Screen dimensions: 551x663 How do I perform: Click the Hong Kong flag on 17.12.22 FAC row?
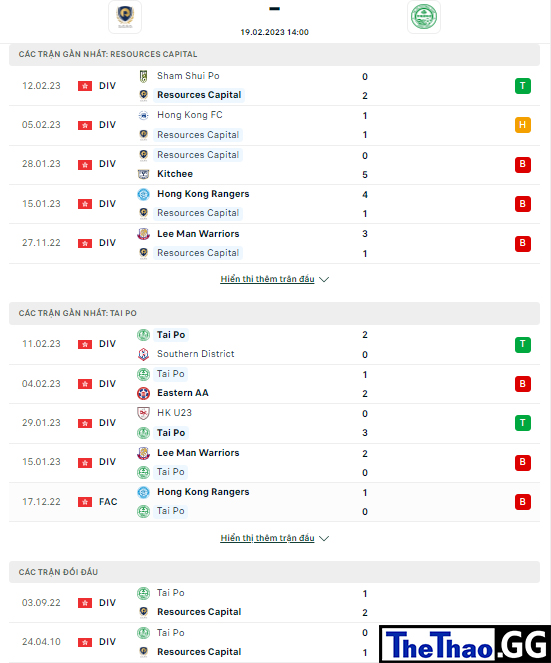point(85,502)
